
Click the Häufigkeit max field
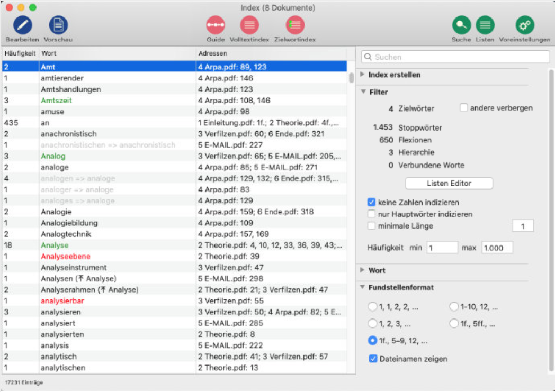pos(497,248)
